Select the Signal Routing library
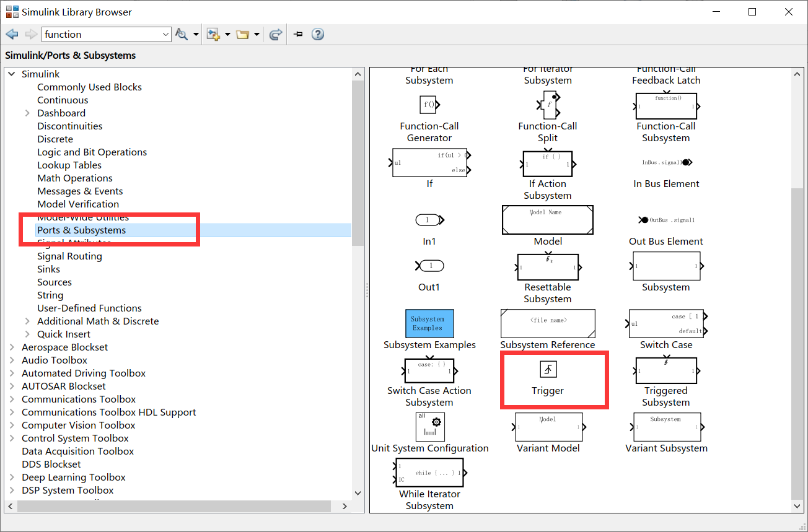Image resolution: width=808 pixels, height=532 pixels. [69, 256]
